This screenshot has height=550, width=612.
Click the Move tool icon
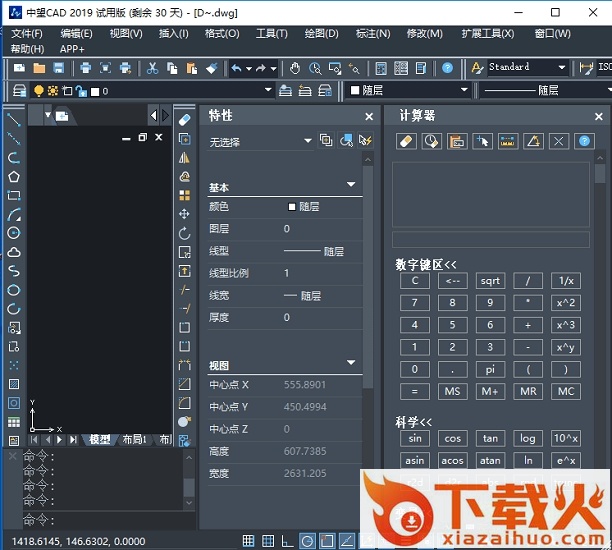coord(184,214)
